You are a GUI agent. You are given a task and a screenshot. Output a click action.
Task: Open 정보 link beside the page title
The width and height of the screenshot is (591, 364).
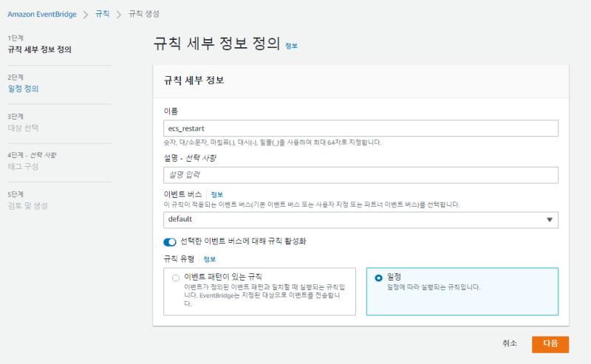292,46
